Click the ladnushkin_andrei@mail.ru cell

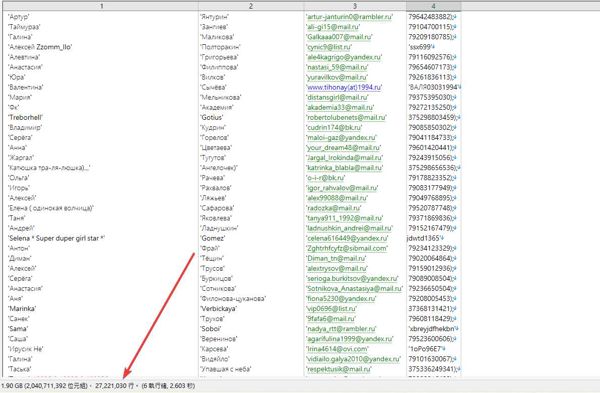[x=349, y=228]
